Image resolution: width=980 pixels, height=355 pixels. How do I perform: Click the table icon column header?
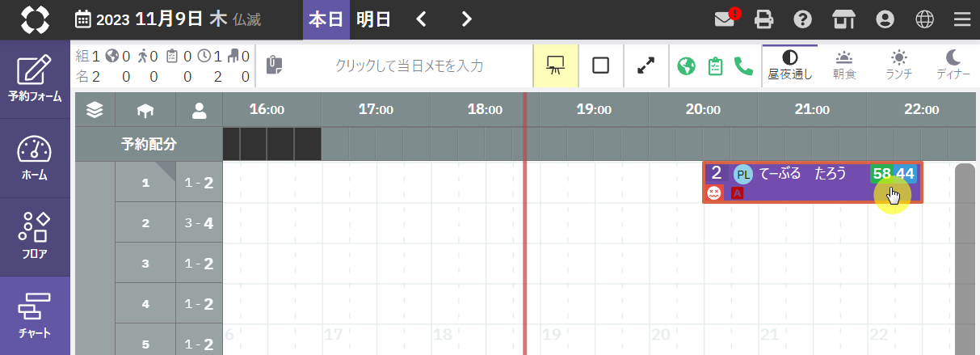(x=145, y=110)
